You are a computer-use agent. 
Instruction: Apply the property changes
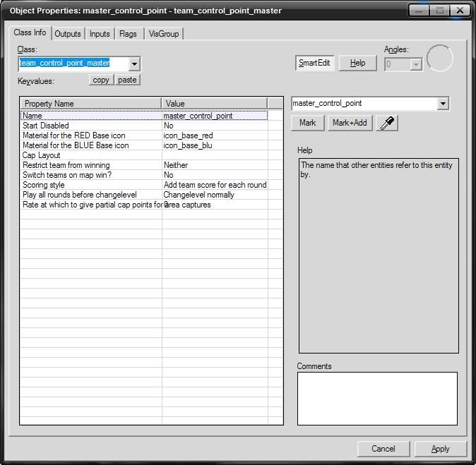440,449
